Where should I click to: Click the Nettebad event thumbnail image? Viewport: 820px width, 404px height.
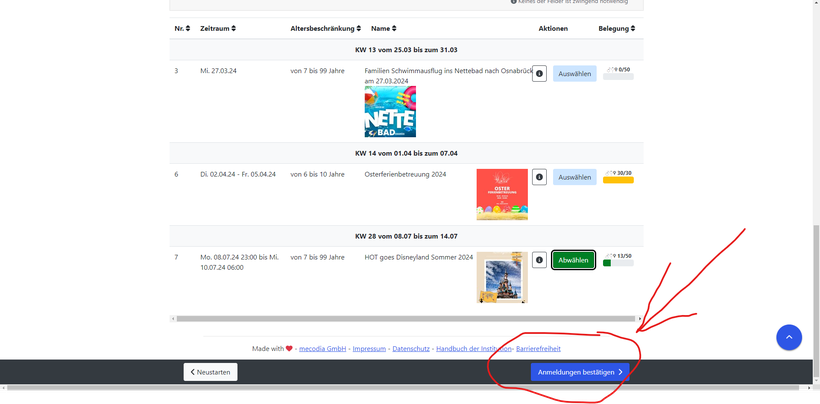tap(390, 112)
